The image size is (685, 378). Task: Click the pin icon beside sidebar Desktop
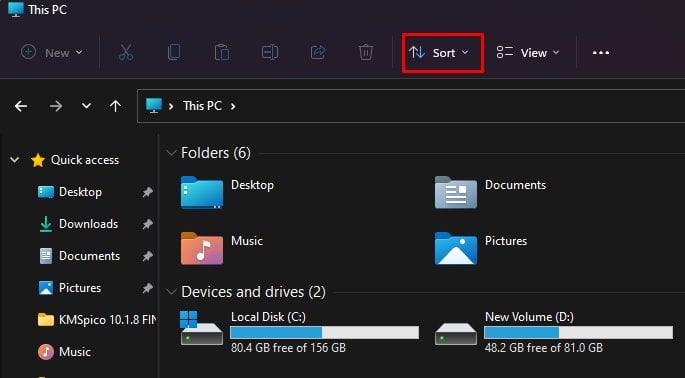pos(148,192)
